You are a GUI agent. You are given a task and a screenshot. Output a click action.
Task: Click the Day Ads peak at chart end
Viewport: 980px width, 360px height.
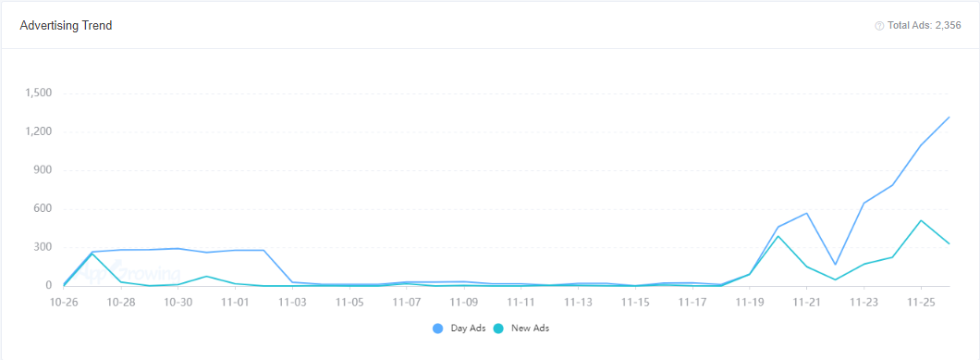(949, 118)
